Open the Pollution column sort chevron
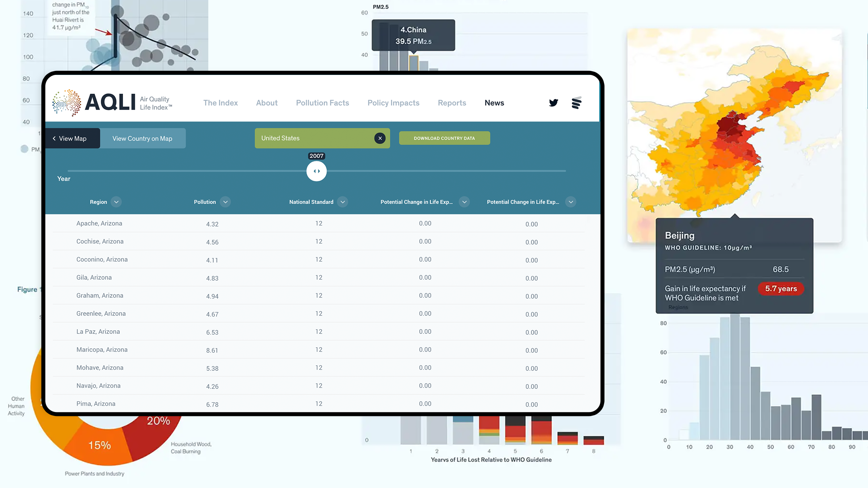The image size is (868, 488). tap(225, 202)
